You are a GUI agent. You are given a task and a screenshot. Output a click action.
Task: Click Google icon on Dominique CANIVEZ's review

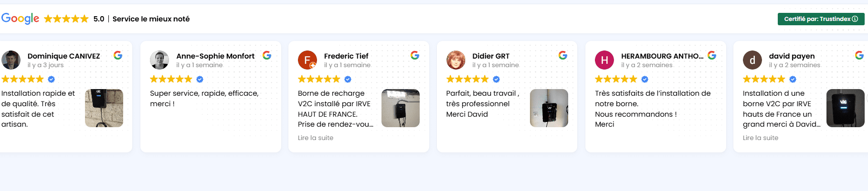(118, 55)
